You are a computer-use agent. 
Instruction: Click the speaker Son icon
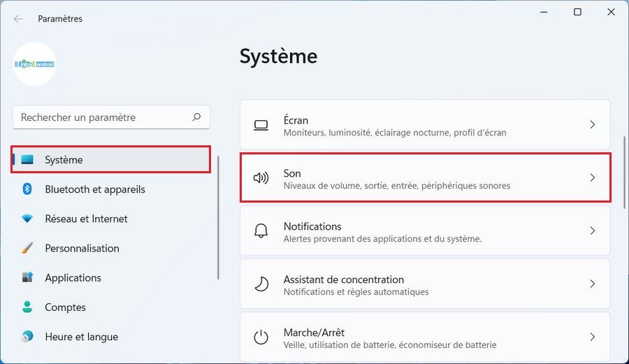pos(261,177)
